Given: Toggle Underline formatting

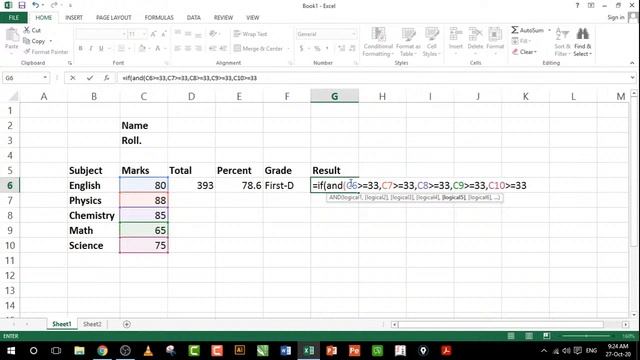Looking at the screenshot, I should tap(101, 48).
